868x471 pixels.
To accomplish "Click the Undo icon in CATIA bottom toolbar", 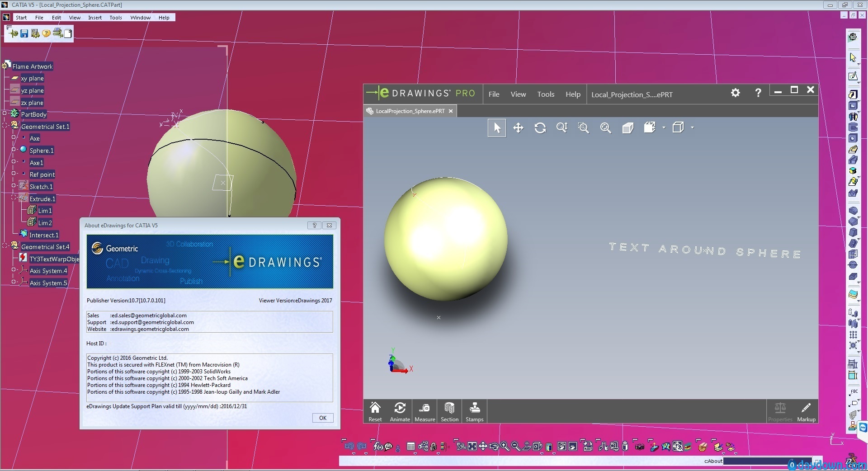I will [349, 447].
